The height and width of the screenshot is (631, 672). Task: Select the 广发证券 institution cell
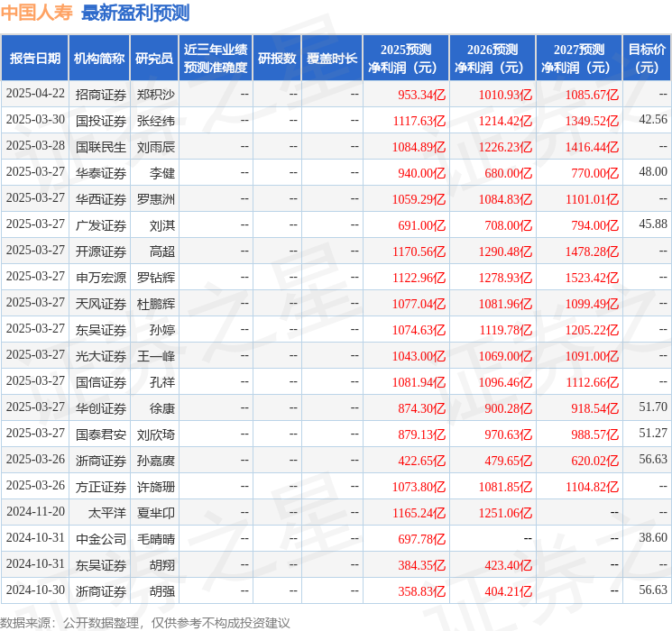[101, 225]
